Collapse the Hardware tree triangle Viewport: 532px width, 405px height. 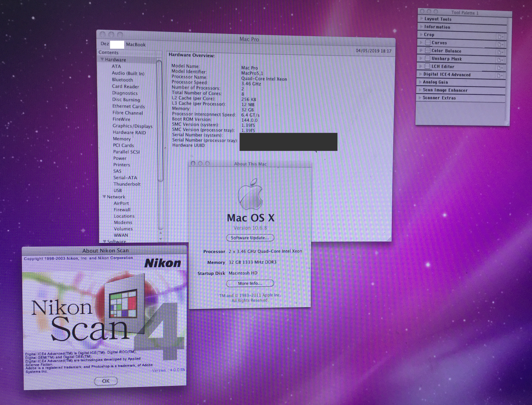pyautogui.click(x=102, y=59)
